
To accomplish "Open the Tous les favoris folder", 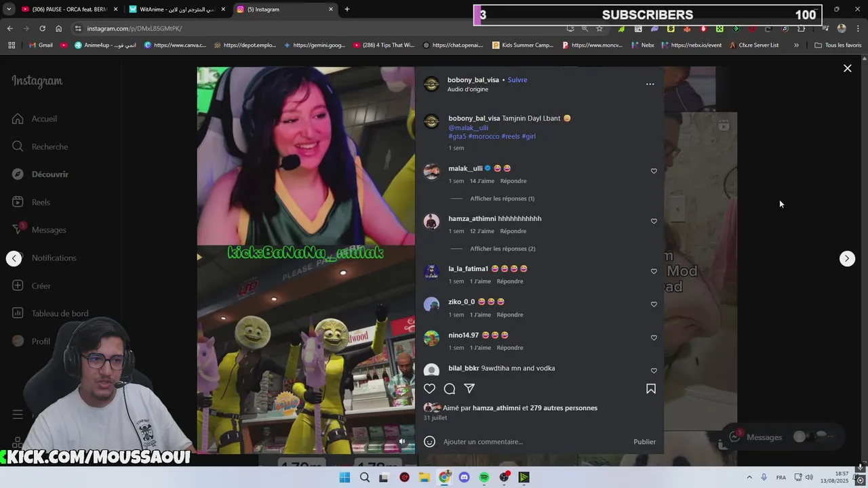I will click(x=837, y=45).
